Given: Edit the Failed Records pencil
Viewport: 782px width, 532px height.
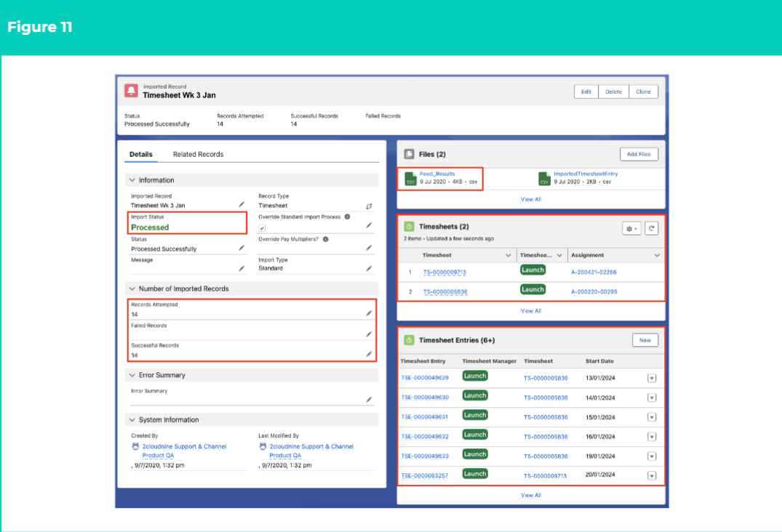Looking at the screenshot, I should 369,334.
